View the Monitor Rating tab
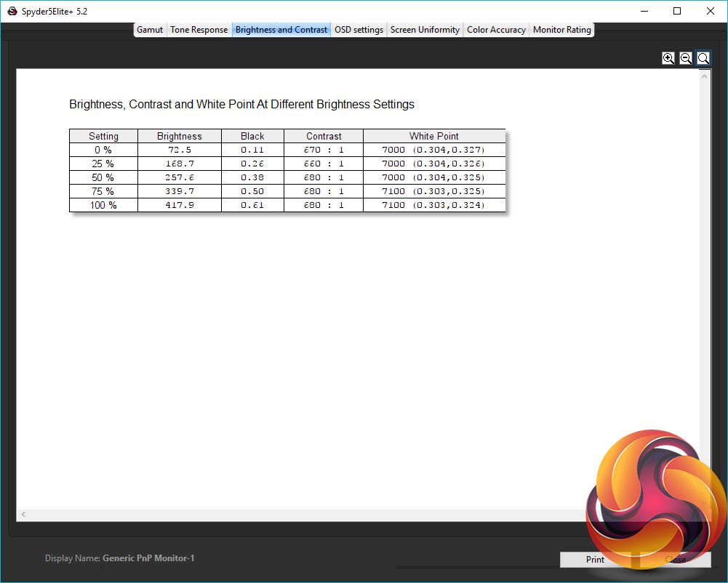The image size is (728, 583). pyautogui.click(x=561, y=30)
